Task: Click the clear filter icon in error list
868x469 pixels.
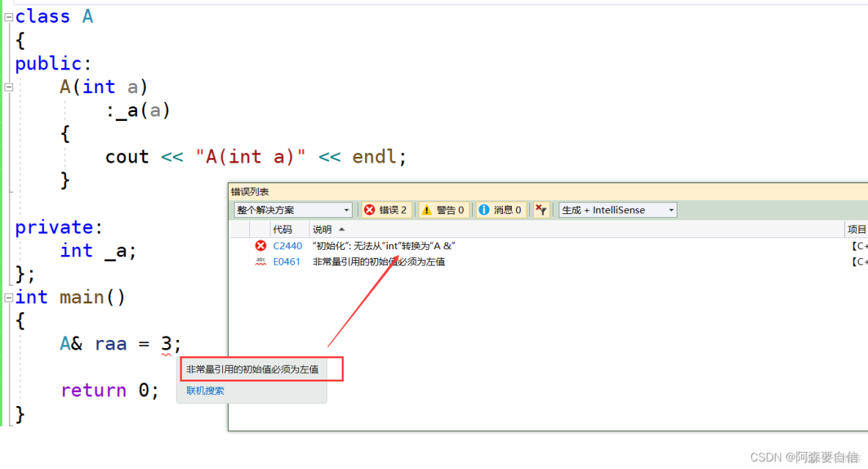Action: (x=541, y=210)
